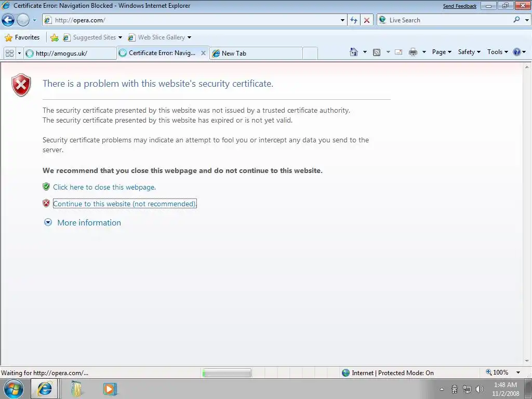Click Send Feedback link in title bar

460,6
